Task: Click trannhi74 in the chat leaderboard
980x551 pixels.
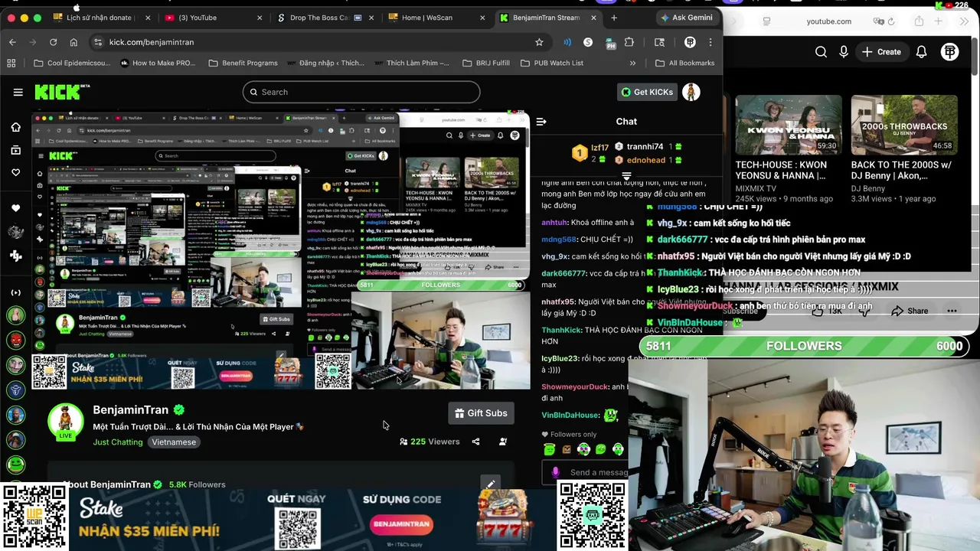Action: point(645,146)
